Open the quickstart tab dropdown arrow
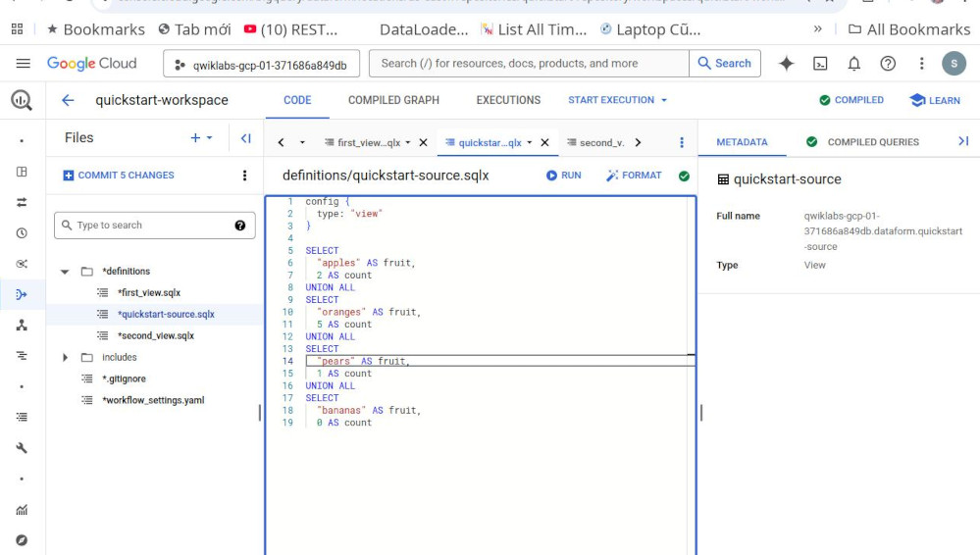This screenshot has height=555, width=980. (x=530, y=142)
